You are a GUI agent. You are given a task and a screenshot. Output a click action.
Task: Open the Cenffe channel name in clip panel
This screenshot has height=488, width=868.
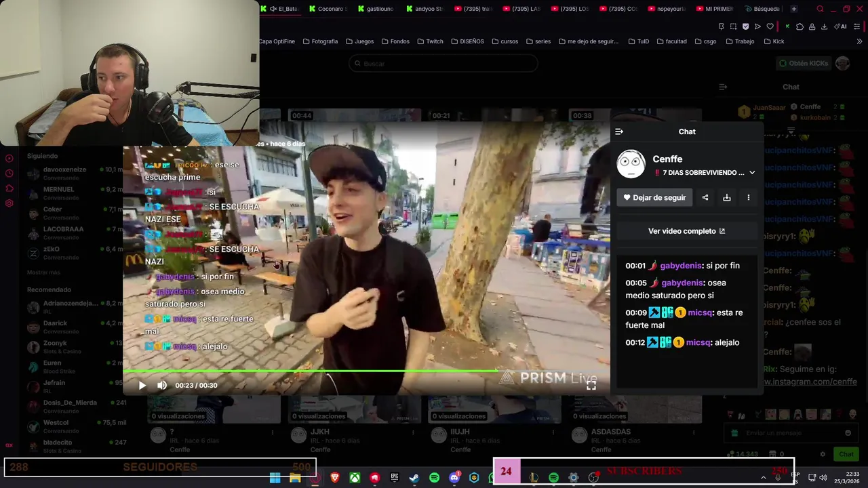(x=667, y=159)
